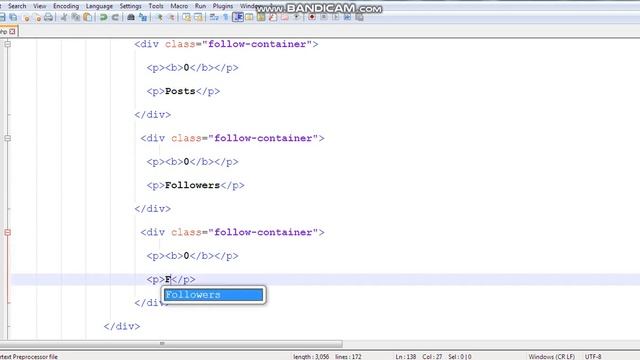Toggle the Word Wrap icon

pos(214,17)
